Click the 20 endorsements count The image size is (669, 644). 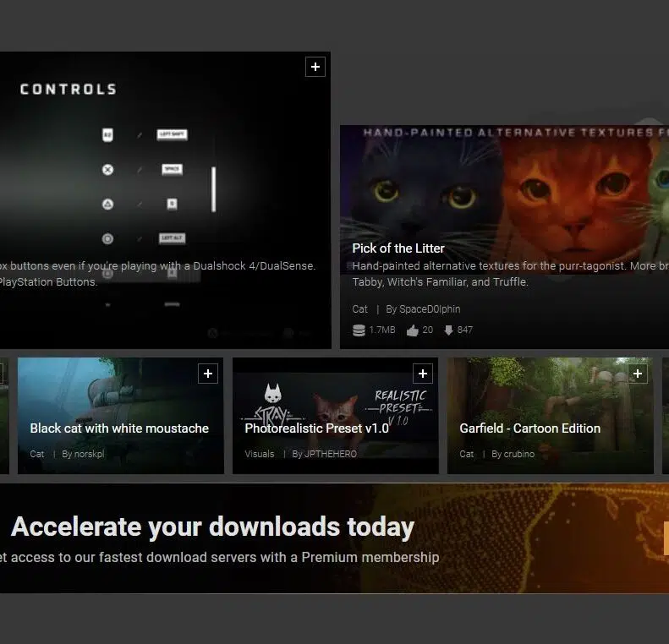pyautogui.click(x=427, y=330)
